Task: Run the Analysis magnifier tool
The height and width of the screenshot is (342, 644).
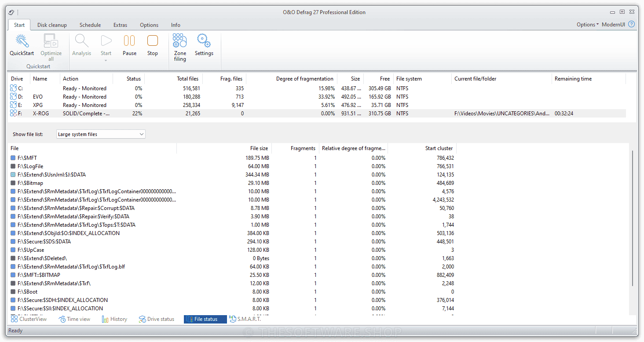Action: [x=82, y=41]
